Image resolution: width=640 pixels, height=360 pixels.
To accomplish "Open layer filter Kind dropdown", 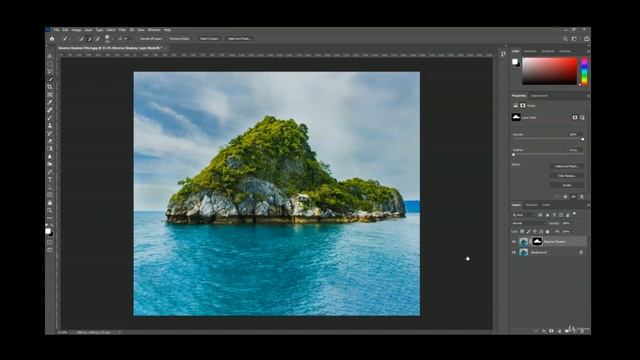I will click(x=523, y=215).
